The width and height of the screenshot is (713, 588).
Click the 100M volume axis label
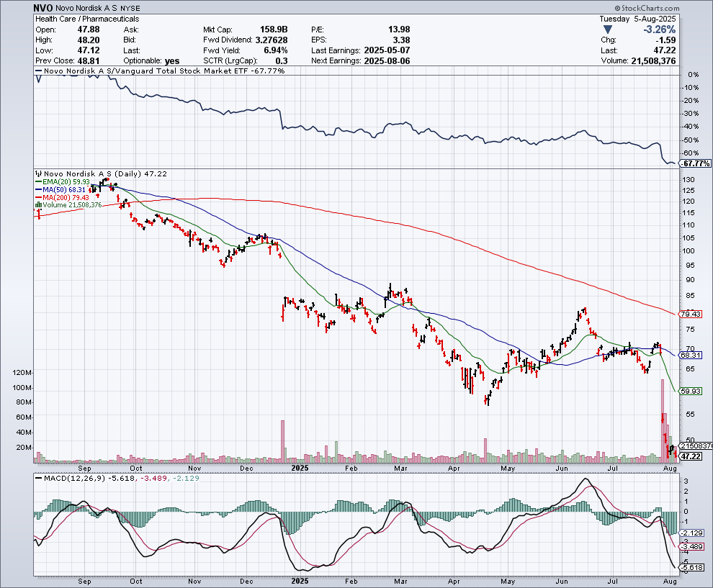(x=22, y=388)
